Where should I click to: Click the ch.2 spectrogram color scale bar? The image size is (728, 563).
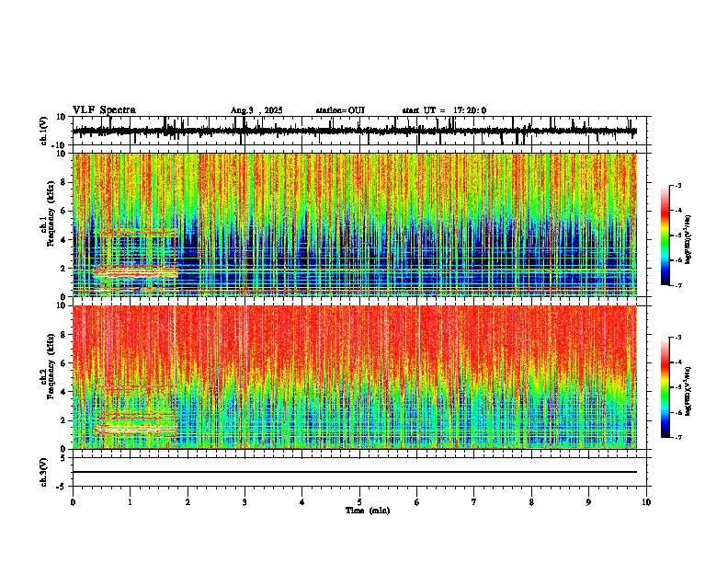pyautogui.click(x=665, y=387)
